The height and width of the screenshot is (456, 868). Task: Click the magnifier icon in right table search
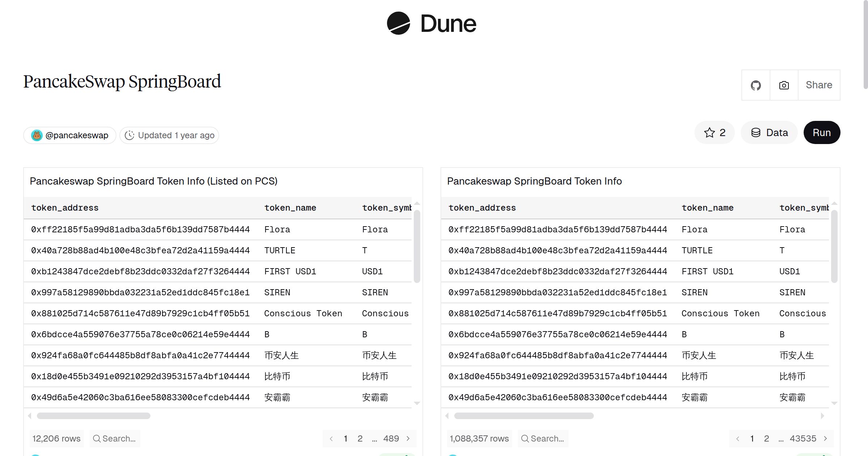(x=525, y=438)
